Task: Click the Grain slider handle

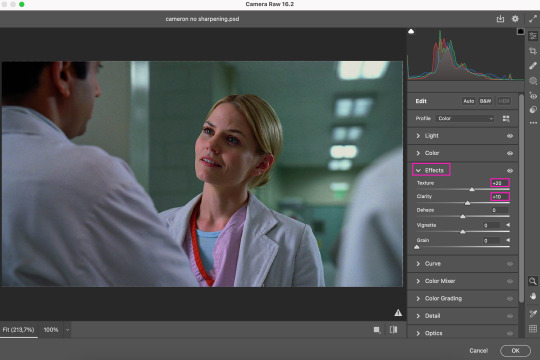Action: point(417,247)
